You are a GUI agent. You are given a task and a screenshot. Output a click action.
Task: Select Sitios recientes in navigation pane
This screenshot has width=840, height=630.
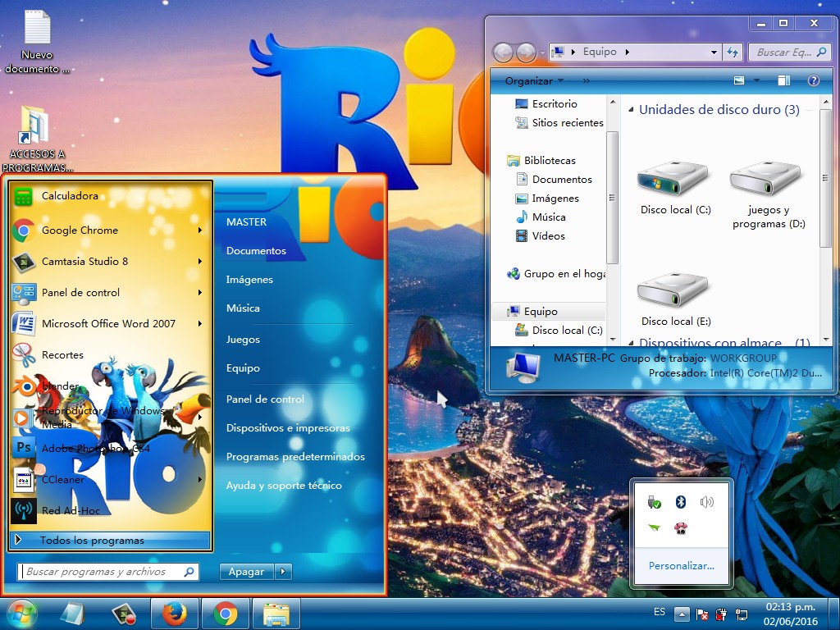[559, 123]
